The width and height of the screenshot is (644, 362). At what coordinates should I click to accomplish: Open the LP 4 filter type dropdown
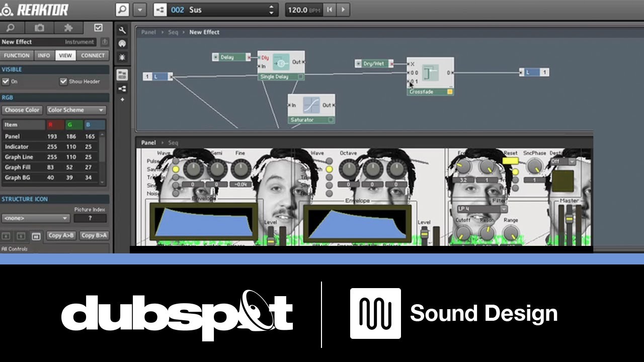(481, 209)
